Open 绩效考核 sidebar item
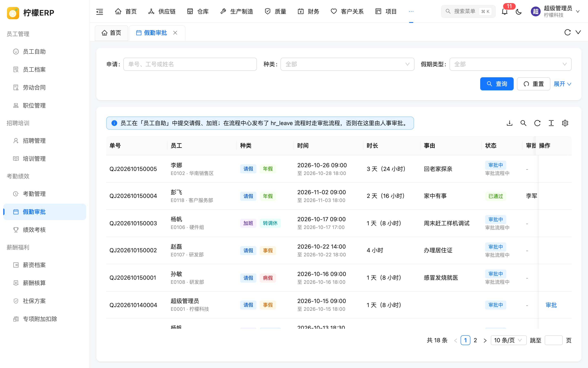The width and height of the screenshot is (588, 368). (x=45, y=230)
